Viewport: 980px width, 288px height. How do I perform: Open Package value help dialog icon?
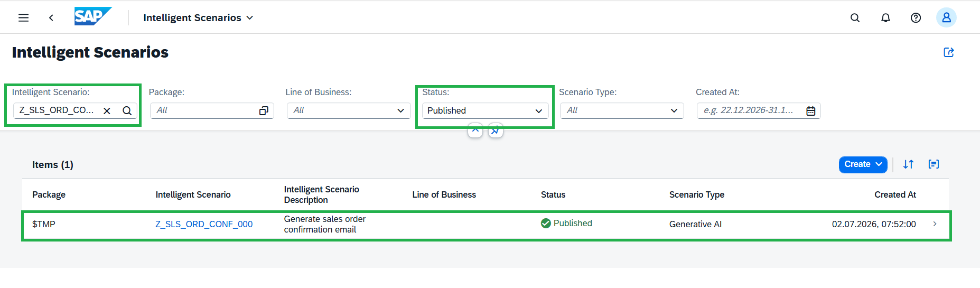[x=264, y=110]
